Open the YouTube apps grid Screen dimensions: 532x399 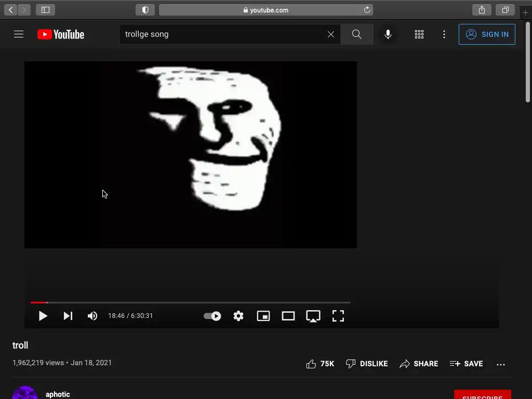pyautogui.click(x=419, y=34)
